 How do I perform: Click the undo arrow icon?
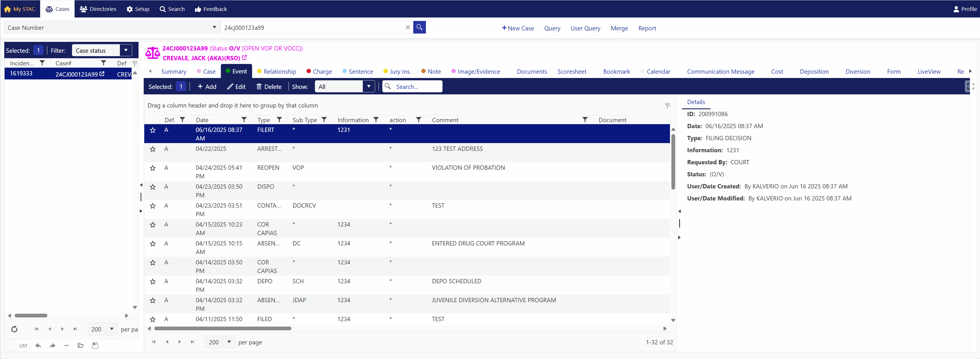pos(38,345)
